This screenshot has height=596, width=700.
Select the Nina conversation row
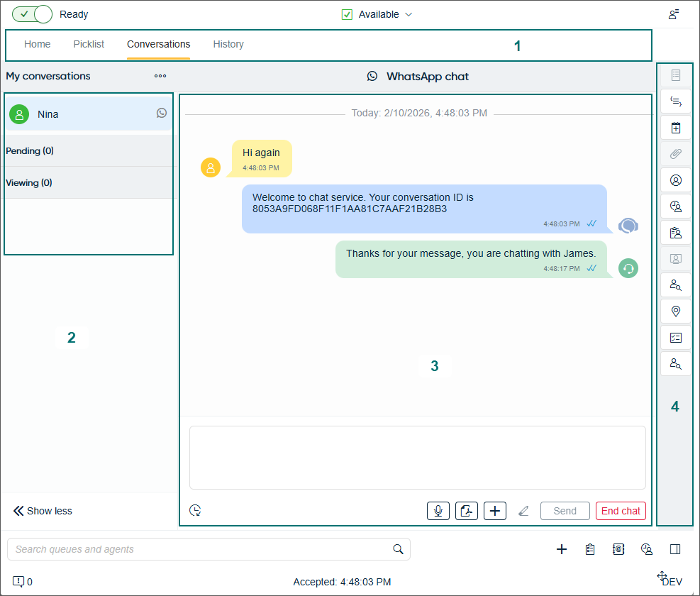[89, 114]
